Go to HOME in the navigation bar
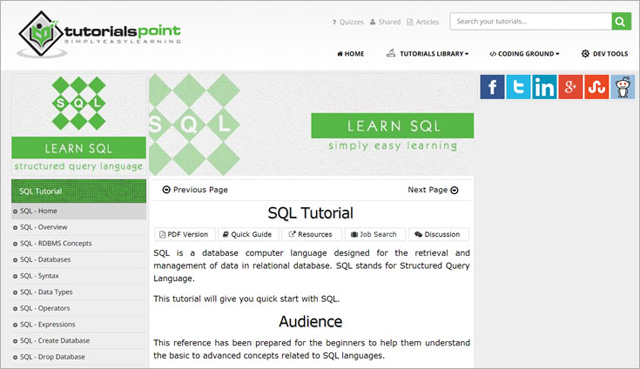640x369 pixels. click(x=351, y=54)
